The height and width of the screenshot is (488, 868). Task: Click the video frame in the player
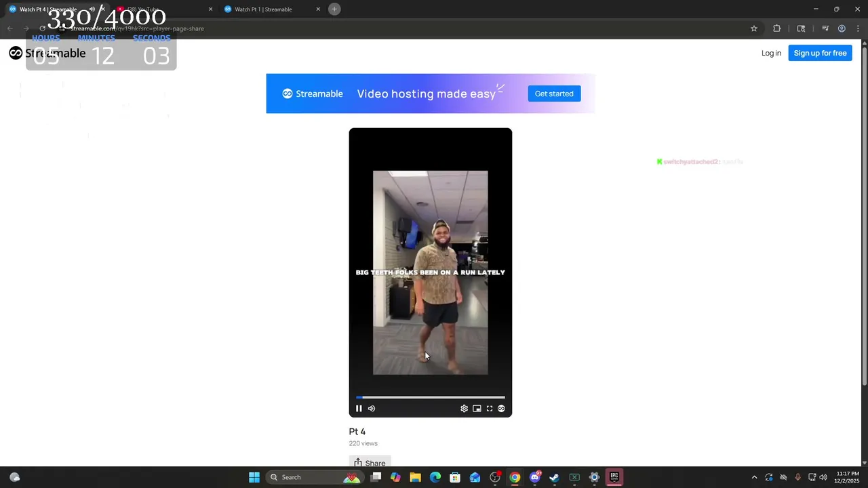tap(430, 272)
